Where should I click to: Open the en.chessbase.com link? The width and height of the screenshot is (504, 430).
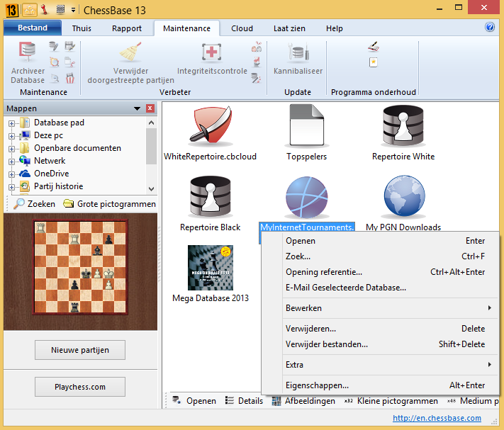(x=437, y=418)
